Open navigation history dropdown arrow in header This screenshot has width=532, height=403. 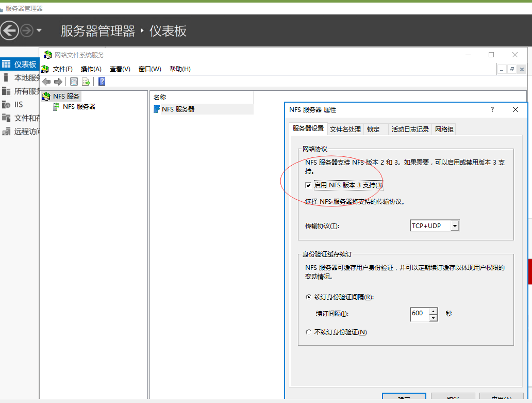coord(39,30)
